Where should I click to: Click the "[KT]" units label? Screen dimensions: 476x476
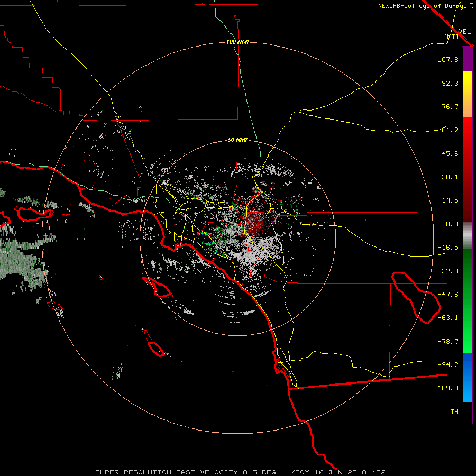point(452,36)
